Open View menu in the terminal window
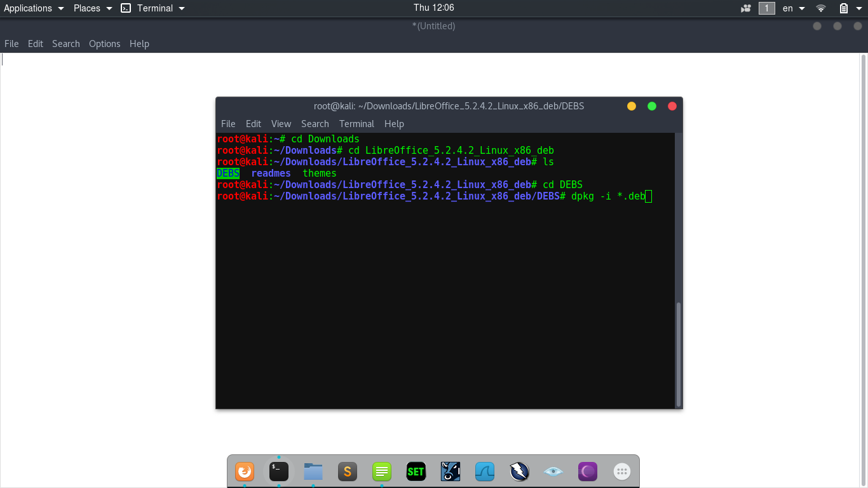Screen dimensions: 868x488 pos(281,124)
